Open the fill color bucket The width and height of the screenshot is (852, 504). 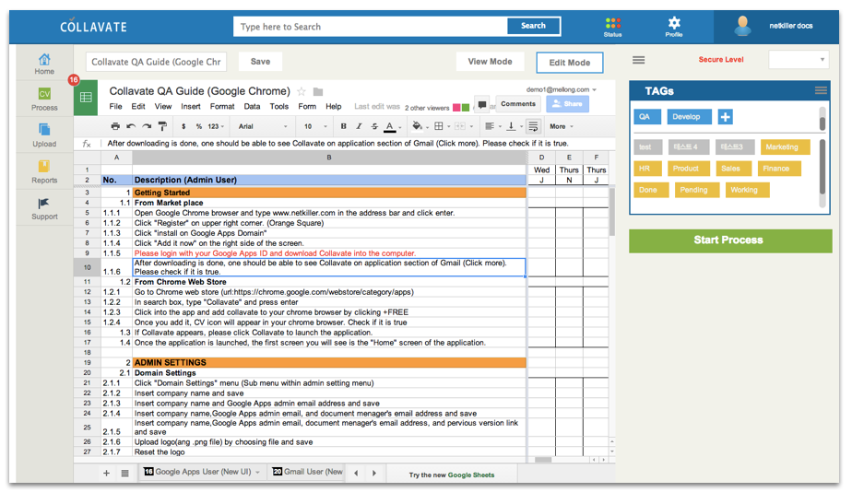pos(419,126)
